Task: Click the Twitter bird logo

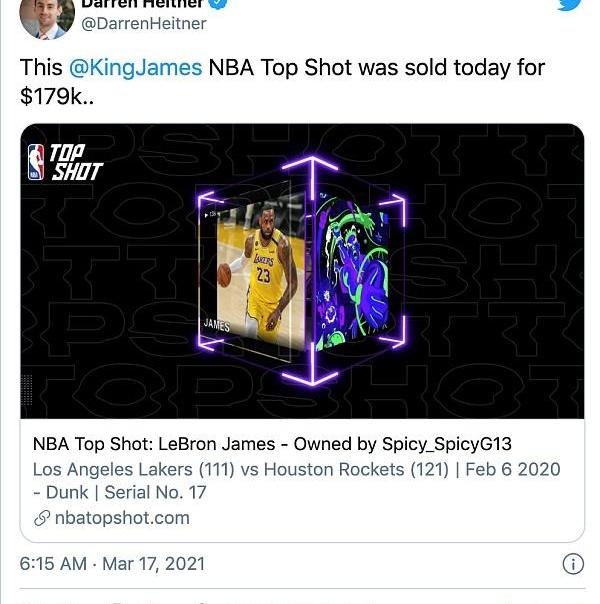Action: click(x=570, y=5)
